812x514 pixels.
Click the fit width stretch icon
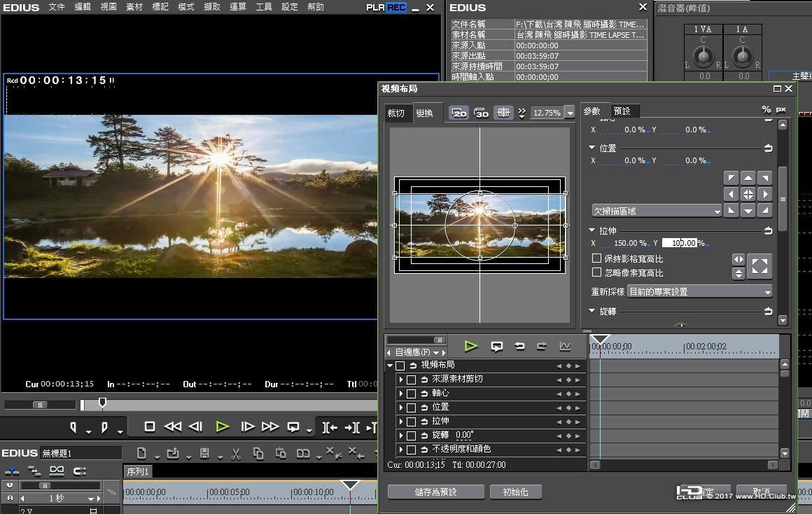(x=738, y=260)
